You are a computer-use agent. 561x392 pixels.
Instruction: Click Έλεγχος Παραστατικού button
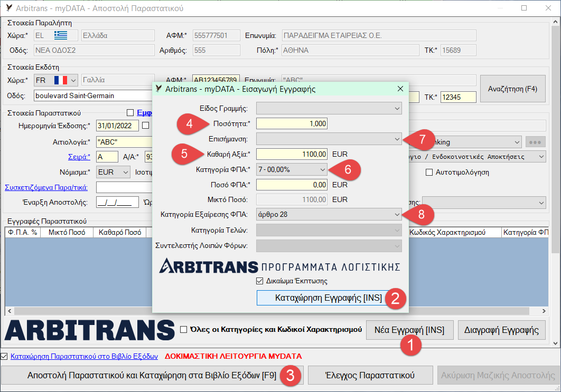tap(370, 375)
